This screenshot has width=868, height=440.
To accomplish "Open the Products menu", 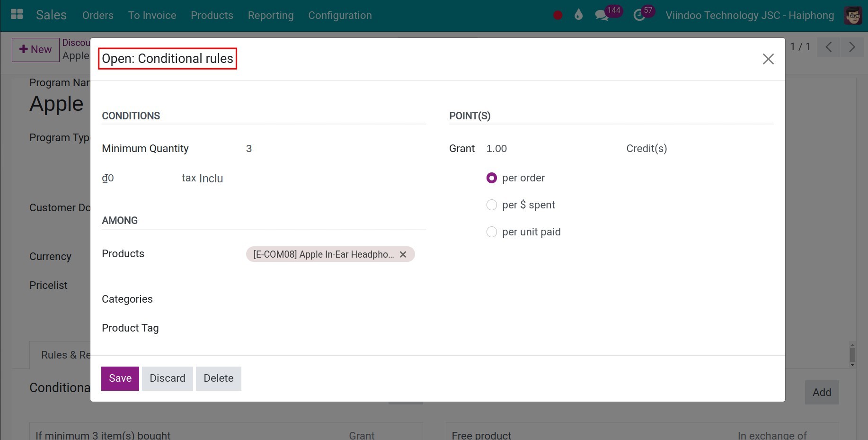I will pos(212,15).
